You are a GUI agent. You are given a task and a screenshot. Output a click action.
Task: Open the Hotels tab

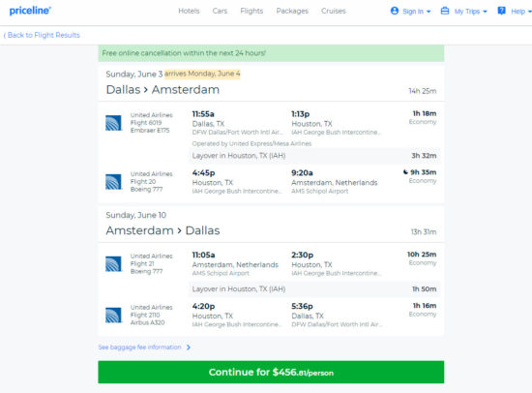coord(189,11)
